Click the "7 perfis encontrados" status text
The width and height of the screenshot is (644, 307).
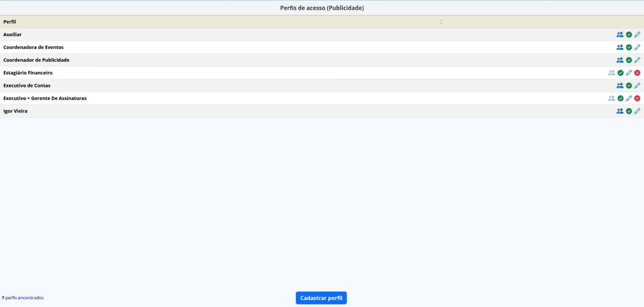23,298
